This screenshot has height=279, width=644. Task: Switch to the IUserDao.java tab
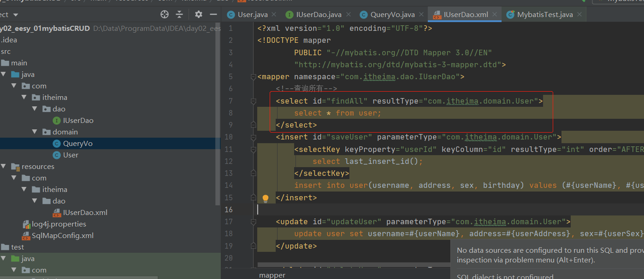click(318, 15)
